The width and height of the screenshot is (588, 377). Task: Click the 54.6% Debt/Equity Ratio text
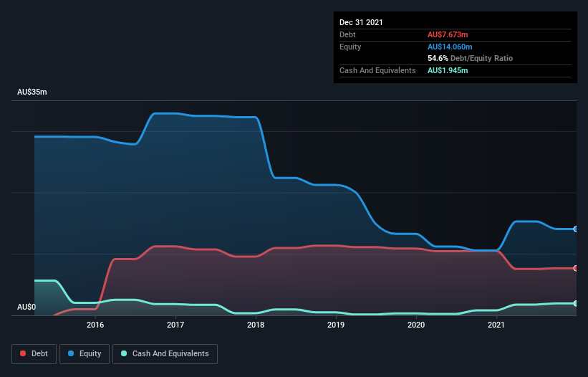471,58
